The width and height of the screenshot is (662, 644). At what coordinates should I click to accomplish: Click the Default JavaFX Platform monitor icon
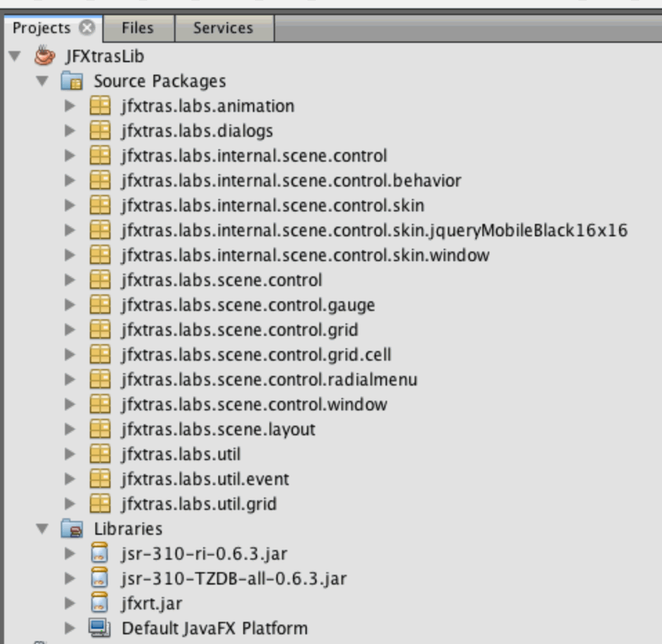100,629
